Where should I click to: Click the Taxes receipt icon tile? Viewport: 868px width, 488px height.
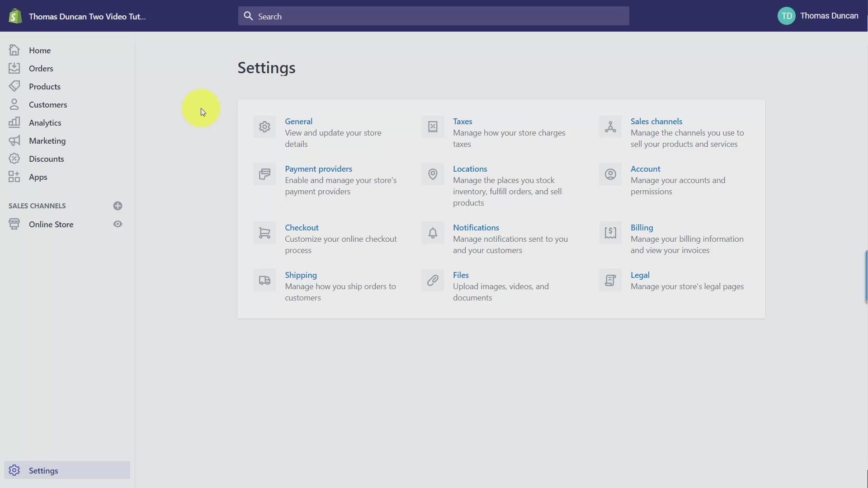(433, 127)
